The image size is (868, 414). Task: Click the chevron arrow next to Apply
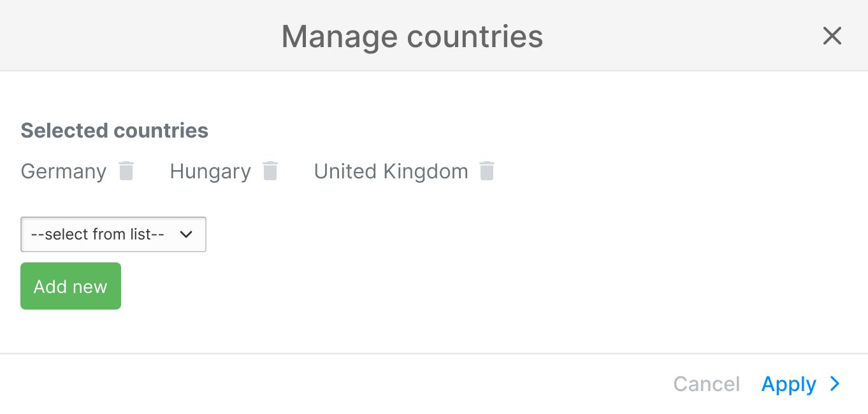pyautogui.click(x=835, y=384)
